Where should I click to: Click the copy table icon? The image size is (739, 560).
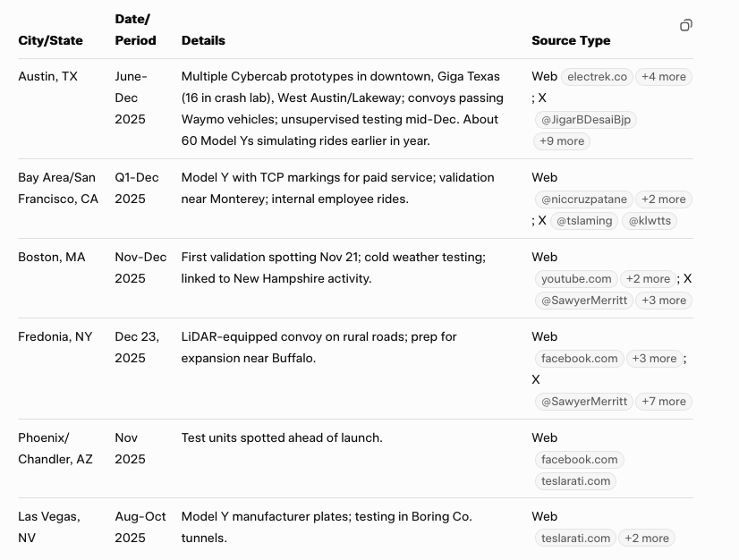[686, 25]
